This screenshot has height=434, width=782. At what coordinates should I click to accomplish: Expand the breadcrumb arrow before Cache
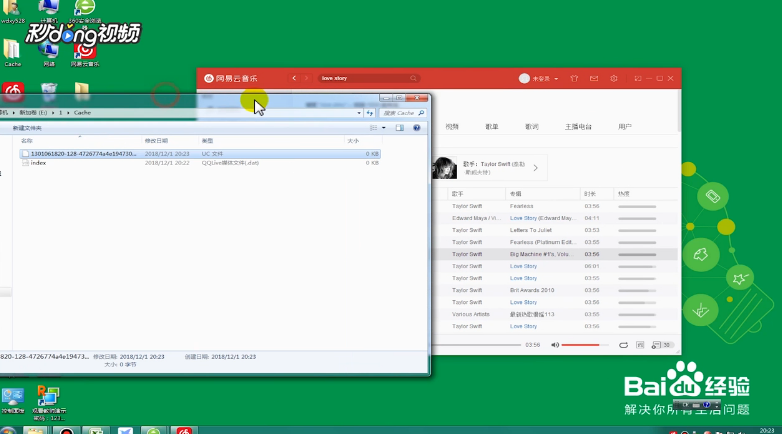coord(68,113)
